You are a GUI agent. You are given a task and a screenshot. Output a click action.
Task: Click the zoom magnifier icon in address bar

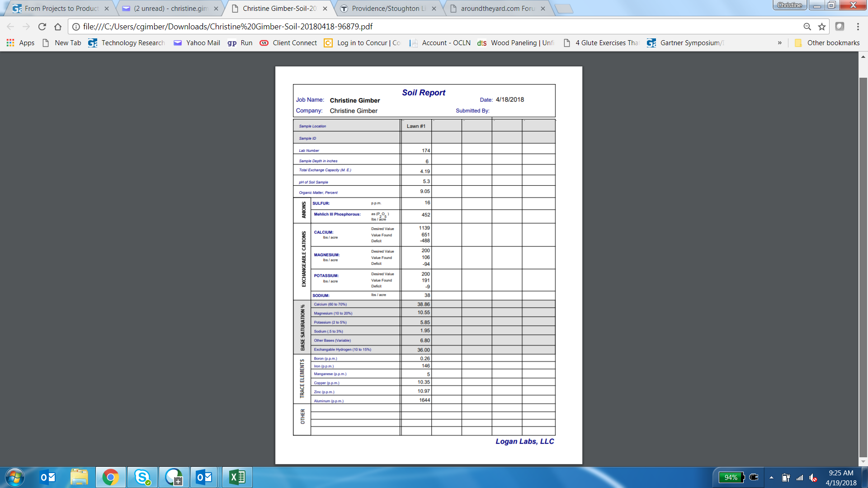click(x=807, y=27)
